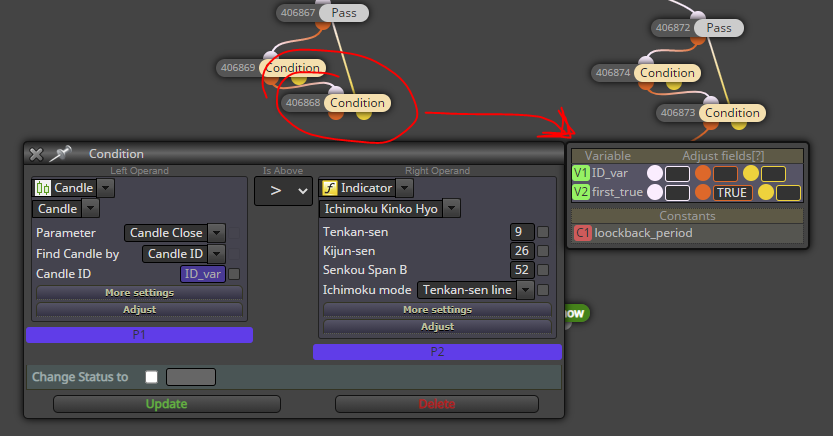Pin the Condition panel with pushpin icon
The height and width of the screenshot is (436, 833).
60,153
